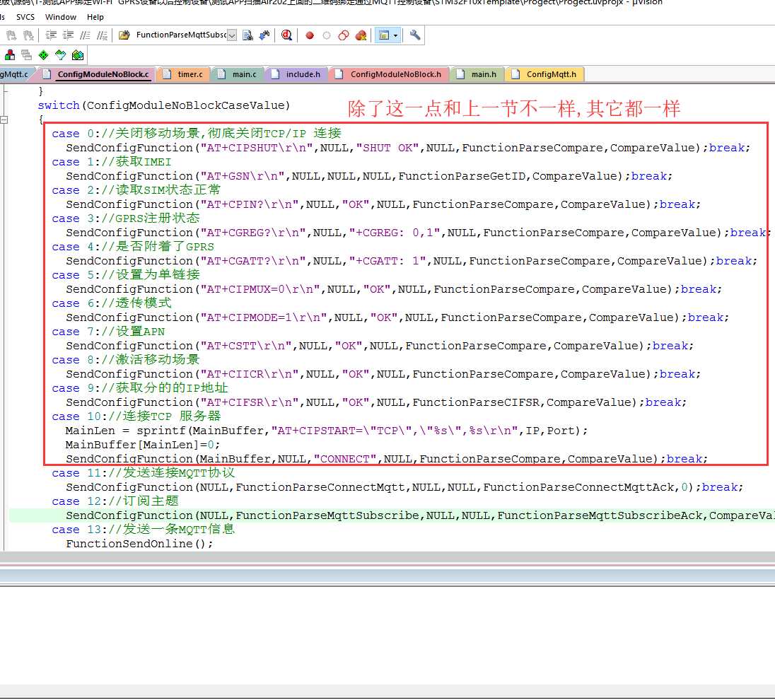This screenshot has height=700, width=775.
Task: Click FunctionParseCIFSR in case 9 line
Action: 476,402
